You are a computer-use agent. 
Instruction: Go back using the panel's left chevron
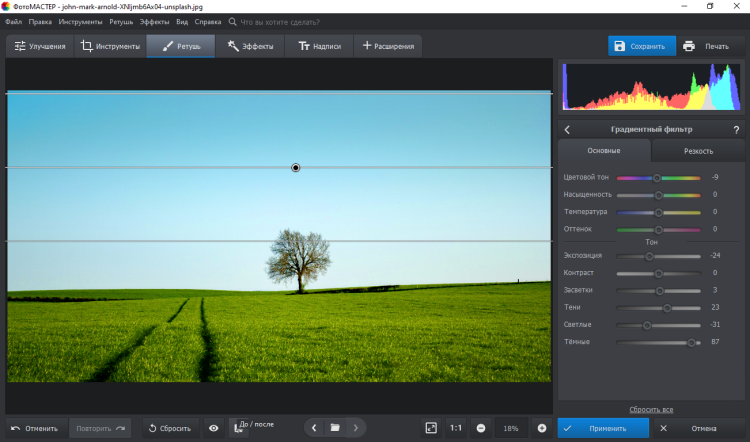pyautogui.click(x=567, y=129)
